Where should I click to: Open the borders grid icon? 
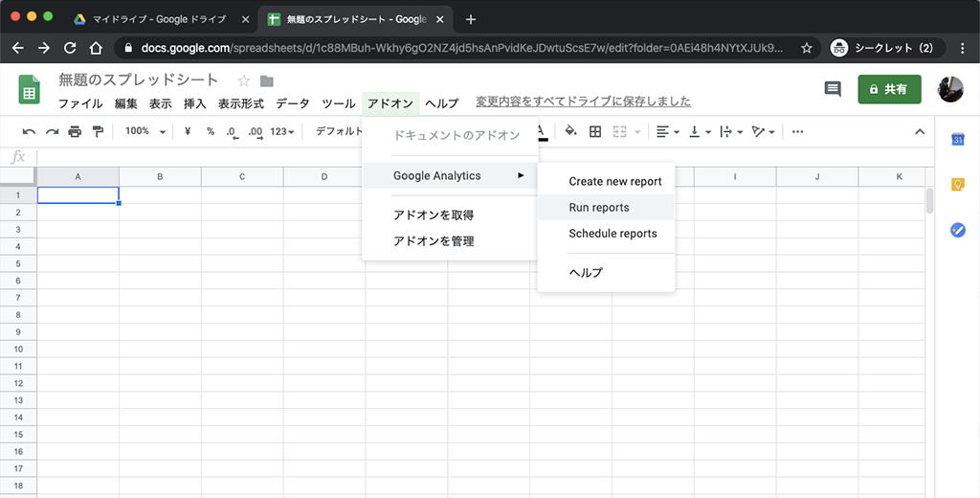pos(595,131)
